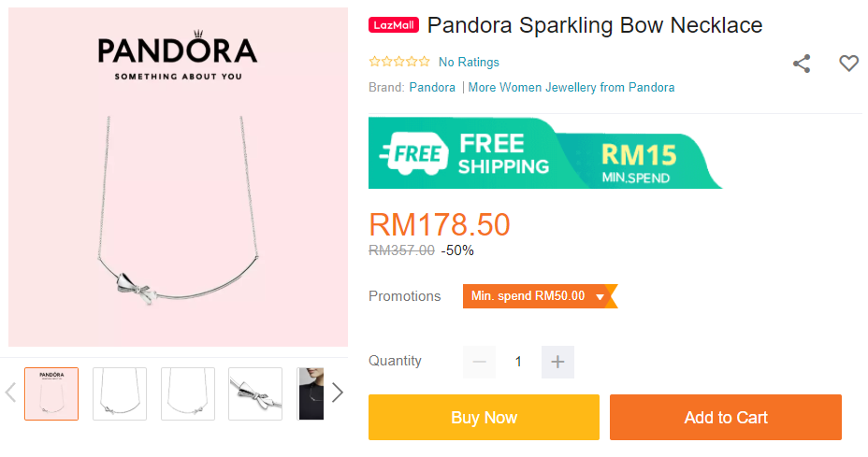
Task: Select the third necklace thumbnail
Action: coord(188,393)
